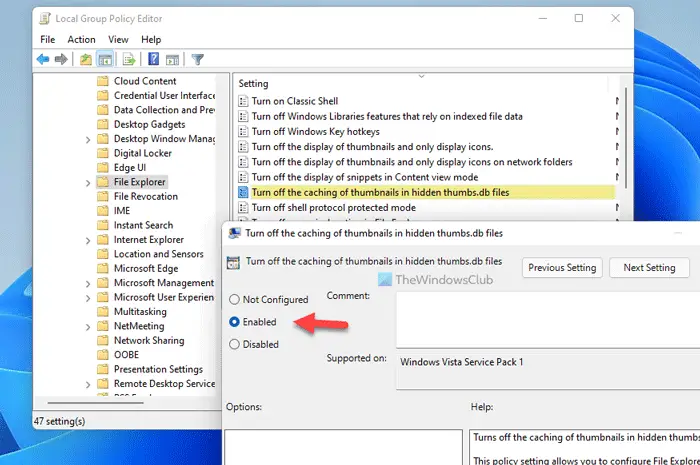Viewport: 700px width, 465px height.
Task: Select the Enabled radio button
Action: (234, 322)
